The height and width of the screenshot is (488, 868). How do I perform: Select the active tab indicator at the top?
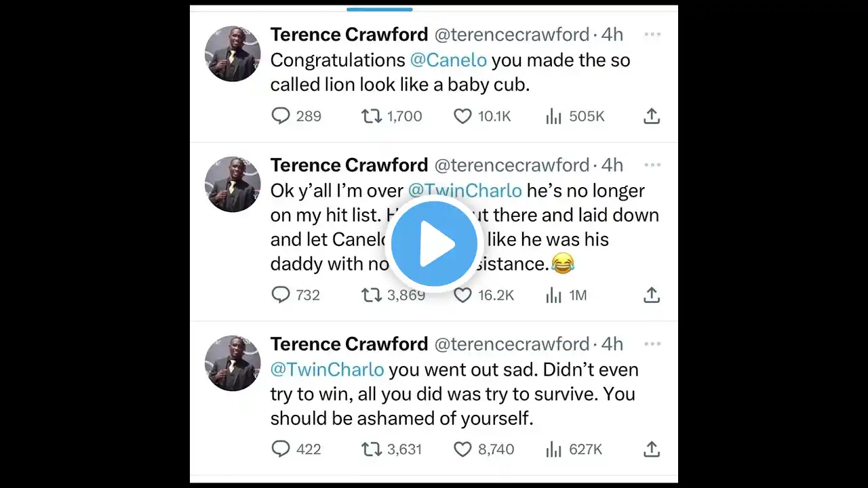coord(379,9)
